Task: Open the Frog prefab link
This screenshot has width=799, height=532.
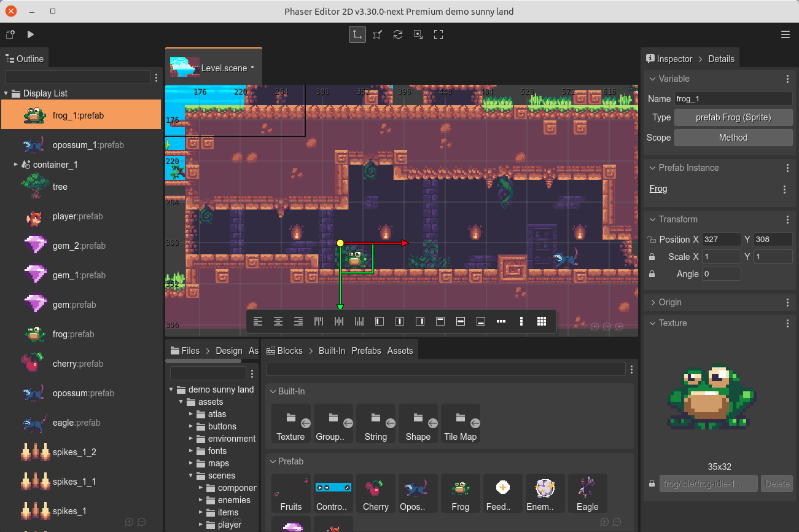Action: 658,189
